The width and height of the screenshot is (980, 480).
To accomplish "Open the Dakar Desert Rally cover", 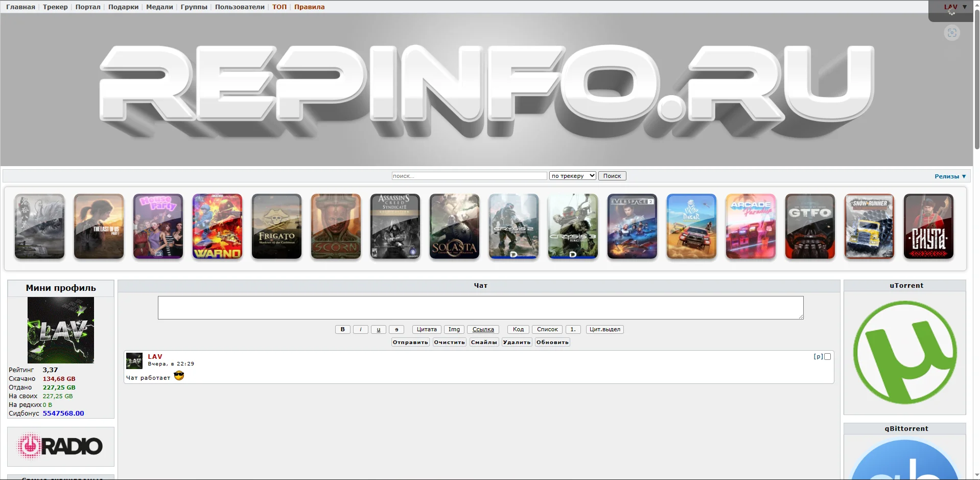I will [x=691, y=226].
